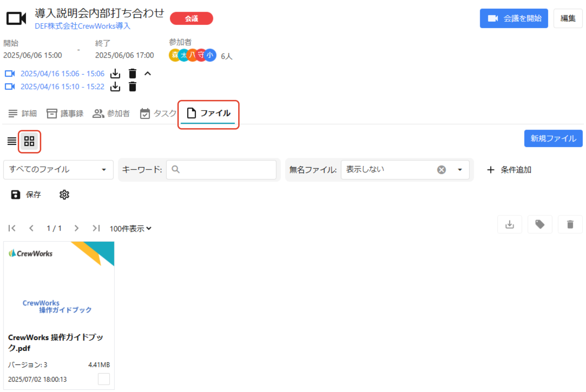Open the 2025/04/16 15:10 - 15:22 recording link
The image size is (586, 392).
[62, 87]
